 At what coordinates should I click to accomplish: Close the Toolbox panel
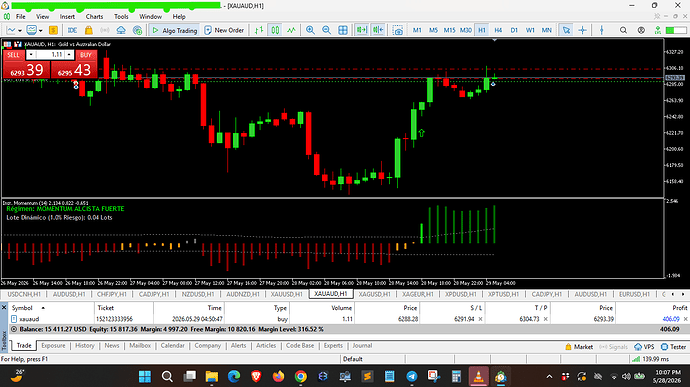click(4, 307)
